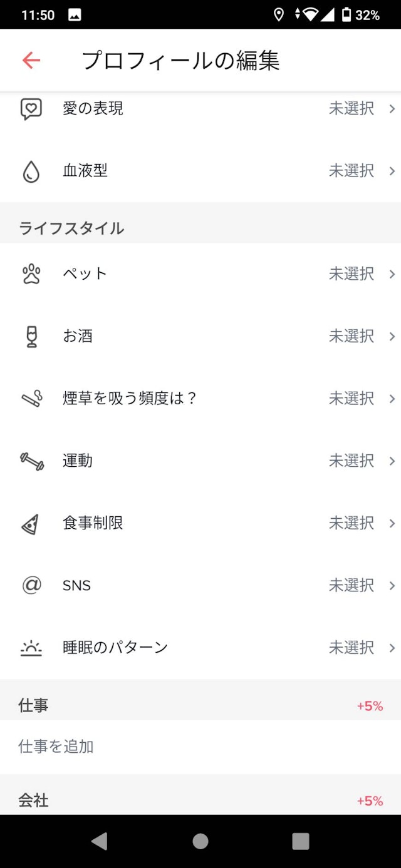Tap the red back arrow
401x868 pixels.
[x=31, y=60]
